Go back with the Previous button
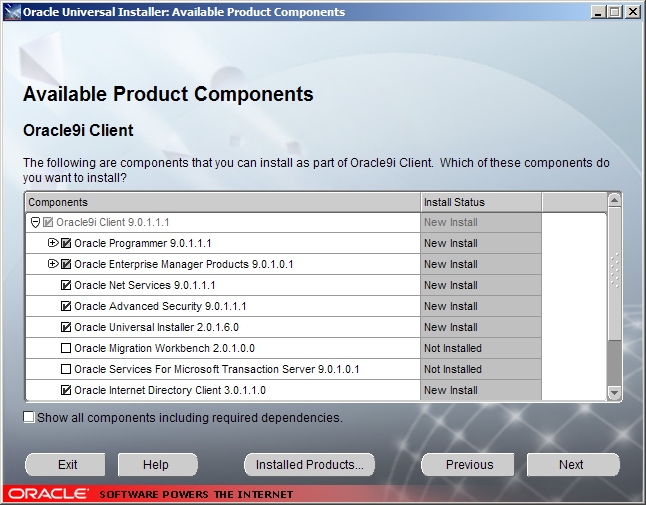Viewport: 646px width, 505px height. click(x=468, y=465)
